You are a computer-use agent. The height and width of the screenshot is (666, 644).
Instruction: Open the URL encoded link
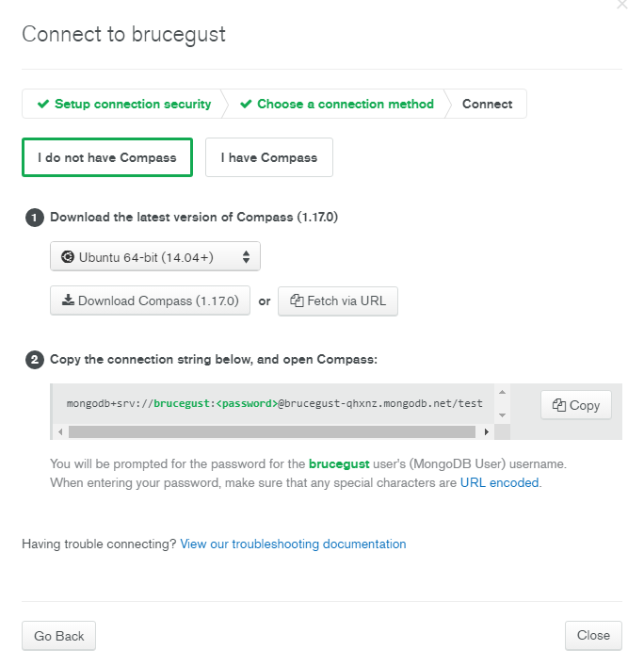[500, 482]
